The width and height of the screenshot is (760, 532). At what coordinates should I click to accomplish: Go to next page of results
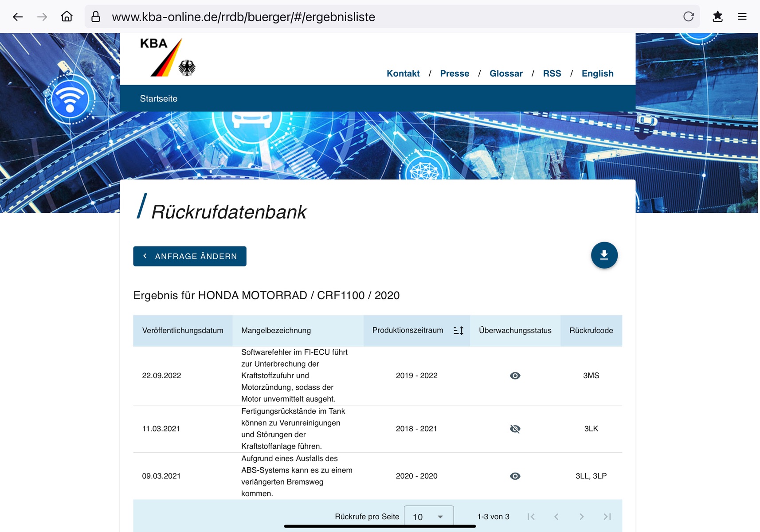coord(581,516)
